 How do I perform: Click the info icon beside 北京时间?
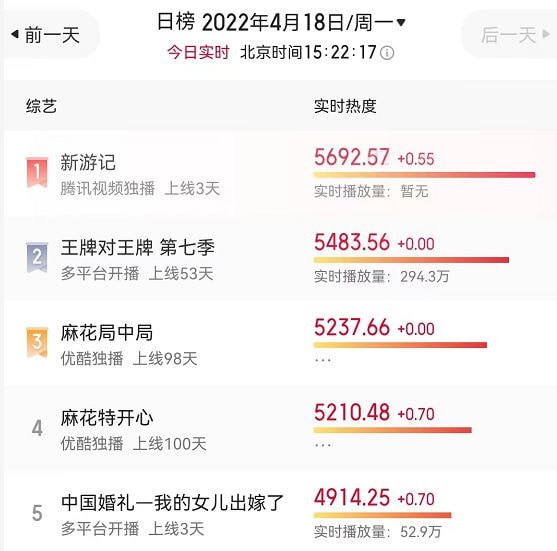pyautogui.click(x=387, y=53)
